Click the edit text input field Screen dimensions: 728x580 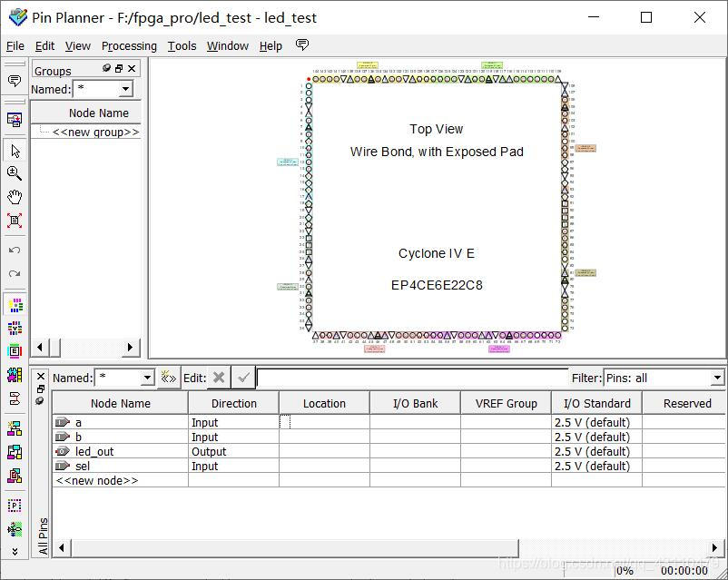click(412, 378)
